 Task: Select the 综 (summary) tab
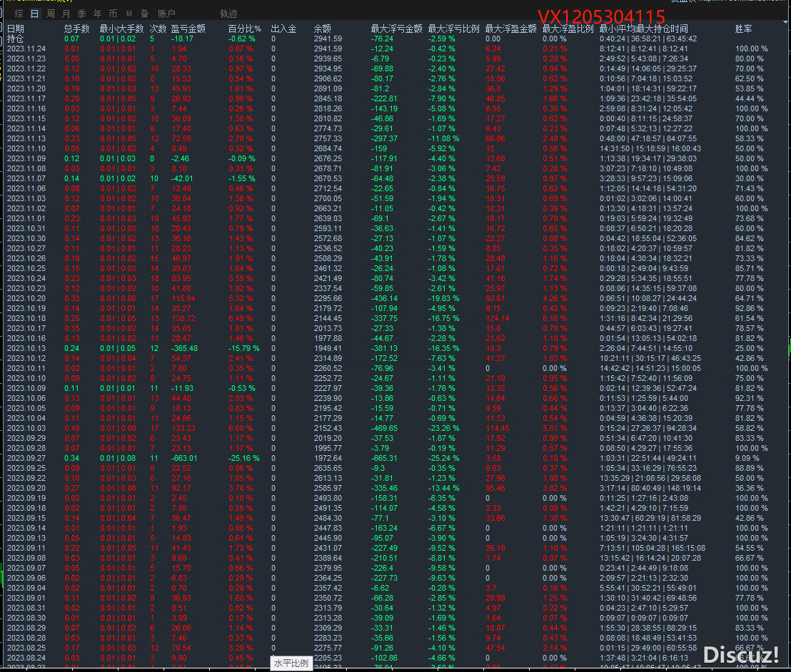(19, 14)
